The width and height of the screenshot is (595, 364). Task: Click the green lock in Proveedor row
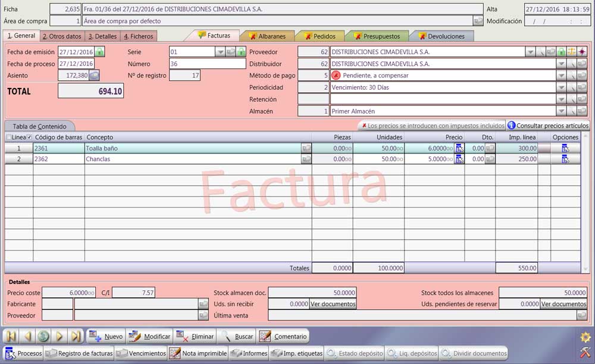[x=561, y=52]
